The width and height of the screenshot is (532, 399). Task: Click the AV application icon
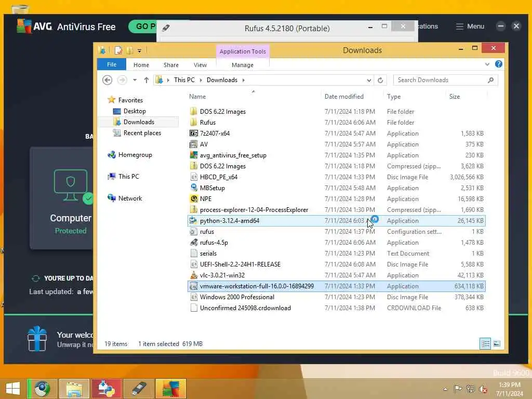click(193, 144)
